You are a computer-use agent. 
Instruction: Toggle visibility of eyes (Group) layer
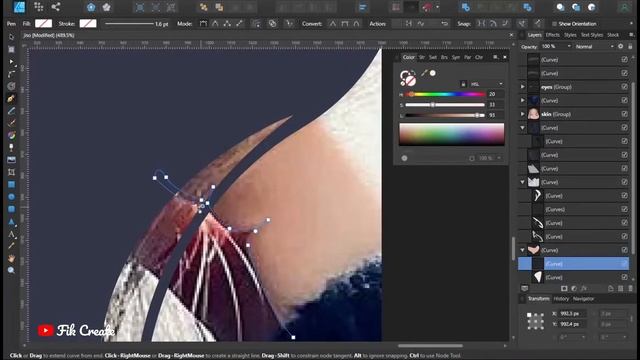click(x=624, y=87)
